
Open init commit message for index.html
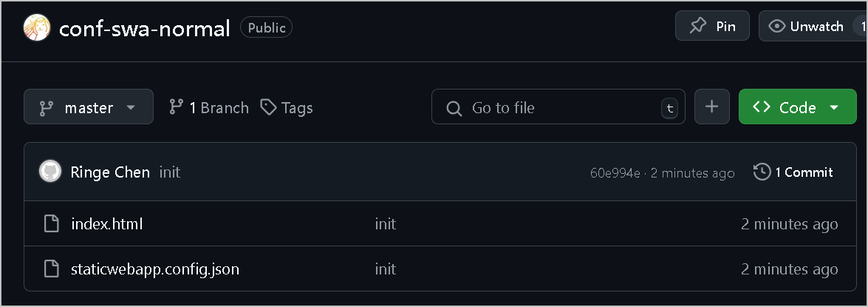(385, 223)
